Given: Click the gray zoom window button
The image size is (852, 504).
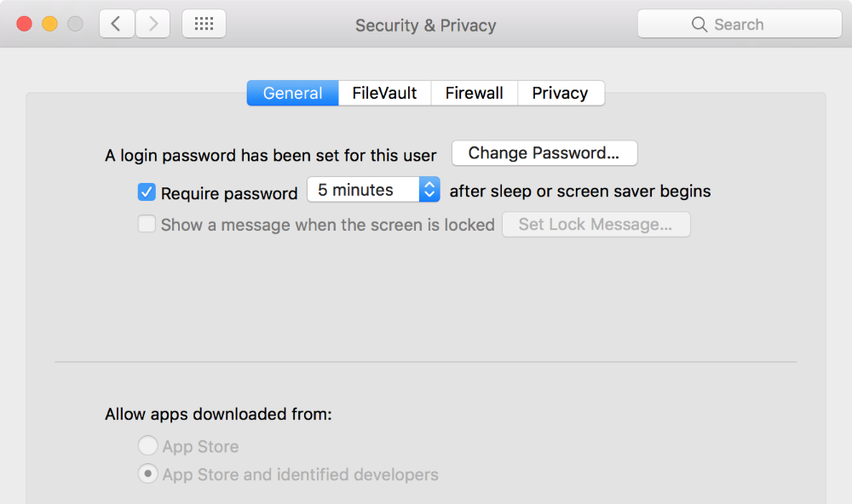Looking at the screenshot, I should [x=75, y=24].
